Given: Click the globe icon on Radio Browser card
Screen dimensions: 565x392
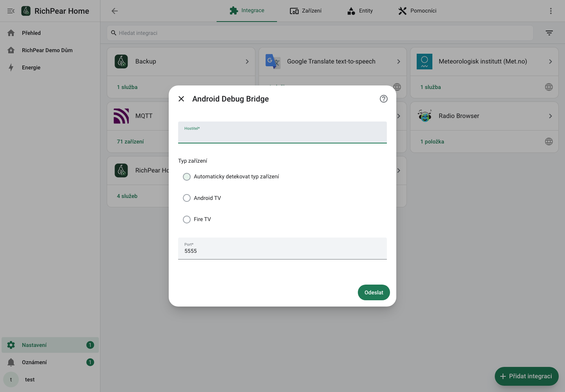Looking at the screenshot, I should (549, 142).
